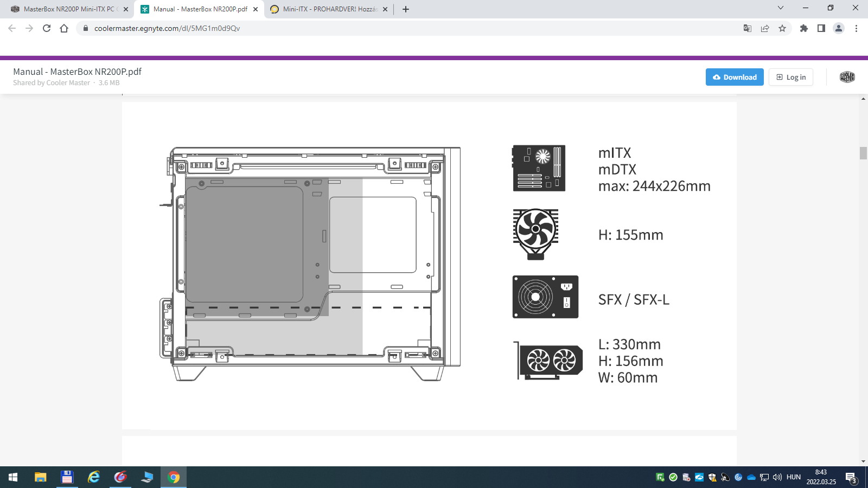The width and height of the screenshot is (868, 488).
Task: Open the translate page icon
Action: pyautogui.click(x=748, y=28)
